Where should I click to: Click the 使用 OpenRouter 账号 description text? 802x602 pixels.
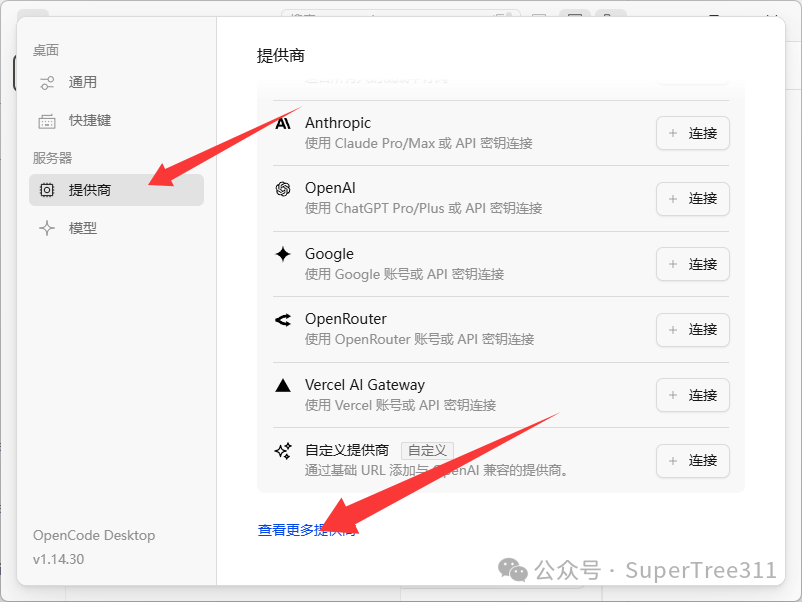click(x=419, y=339)
